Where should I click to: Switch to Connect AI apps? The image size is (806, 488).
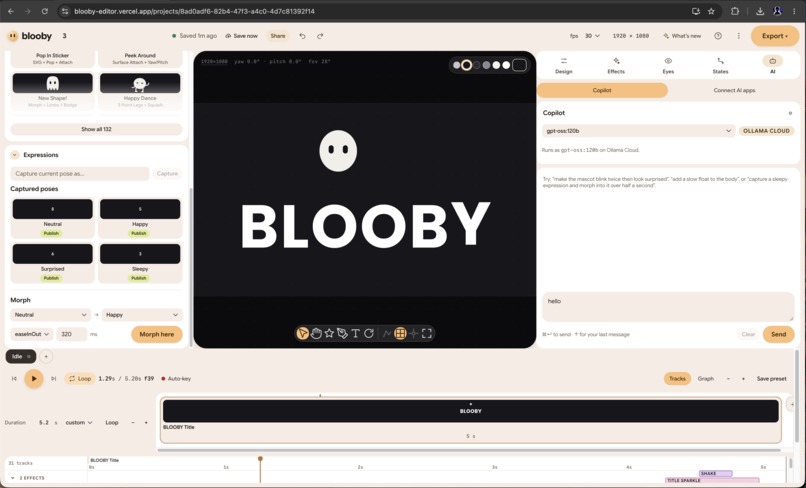(734, 91)
